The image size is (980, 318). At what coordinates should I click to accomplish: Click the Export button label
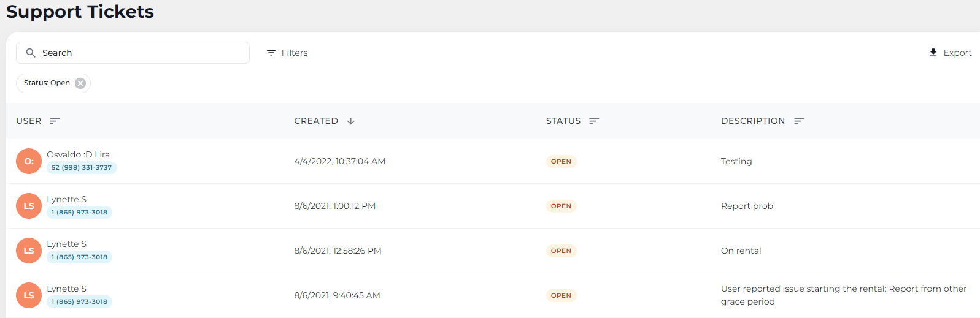(957, 53)
